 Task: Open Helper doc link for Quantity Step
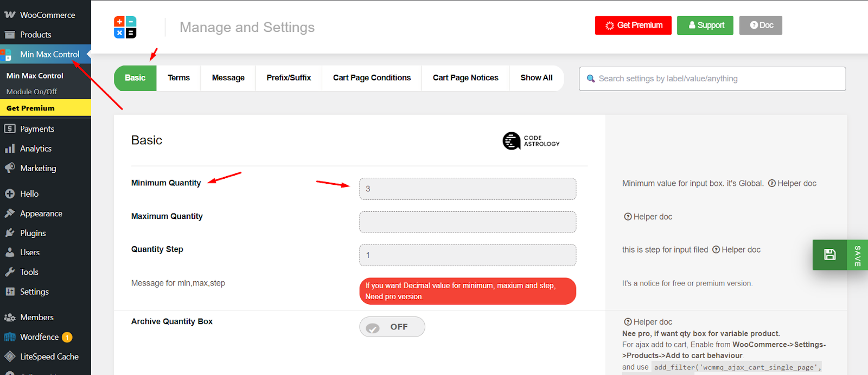point(736,250)
